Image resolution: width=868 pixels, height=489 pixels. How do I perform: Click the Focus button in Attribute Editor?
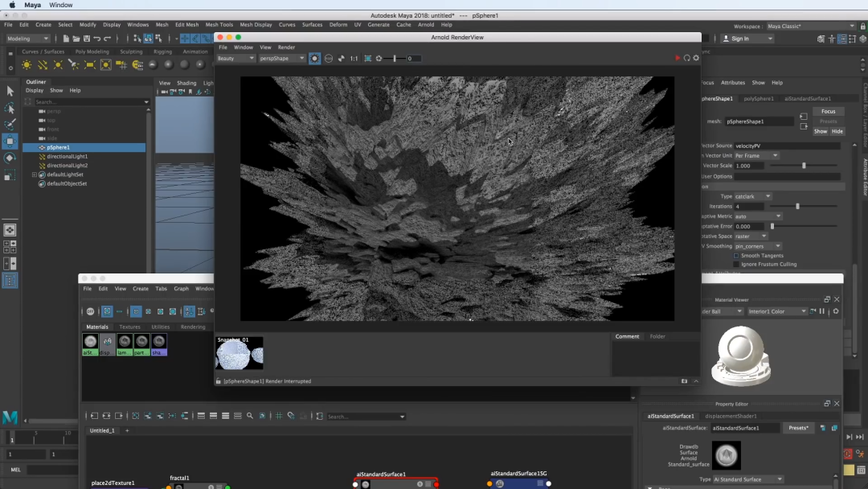(x=828, y=111)
